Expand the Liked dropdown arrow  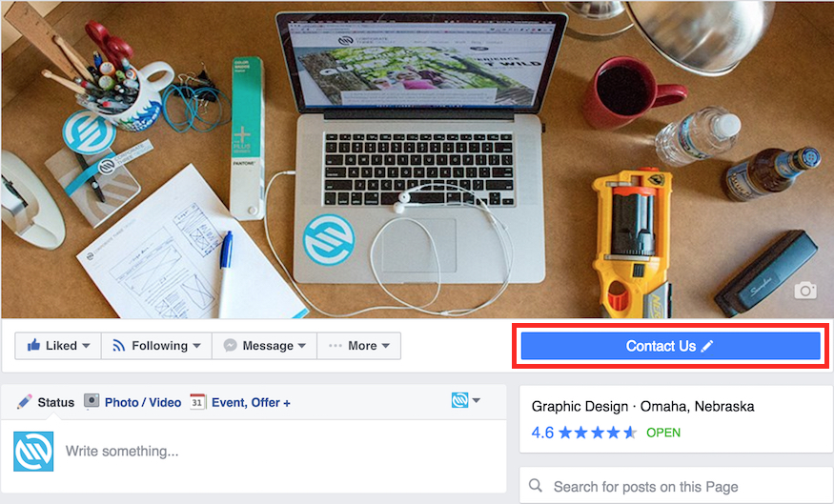pyautogui.click(x=86, y=346)
